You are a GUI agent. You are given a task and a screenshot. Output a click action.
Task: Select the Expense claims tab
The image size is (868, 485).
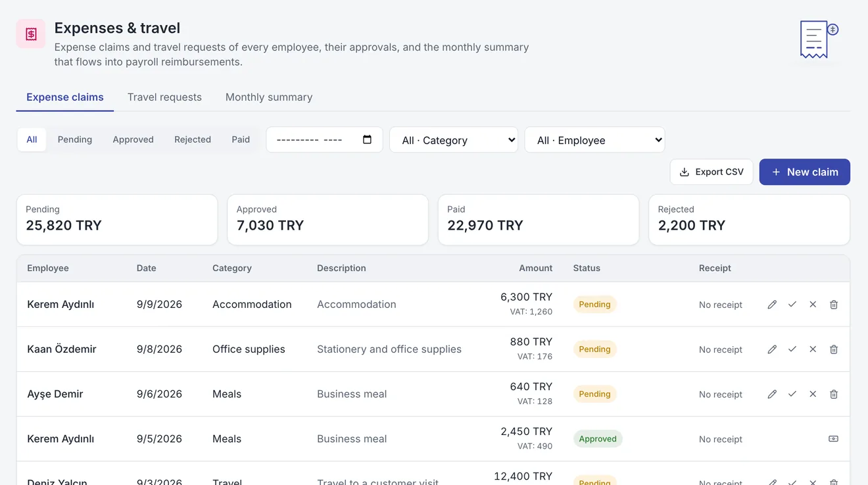point(65,97)
